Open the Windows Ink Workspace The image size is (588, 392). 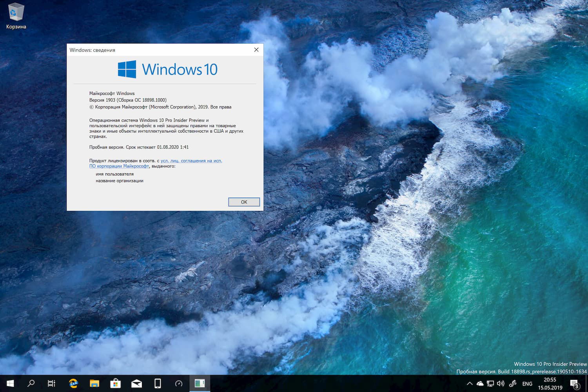tap(512, 383)
